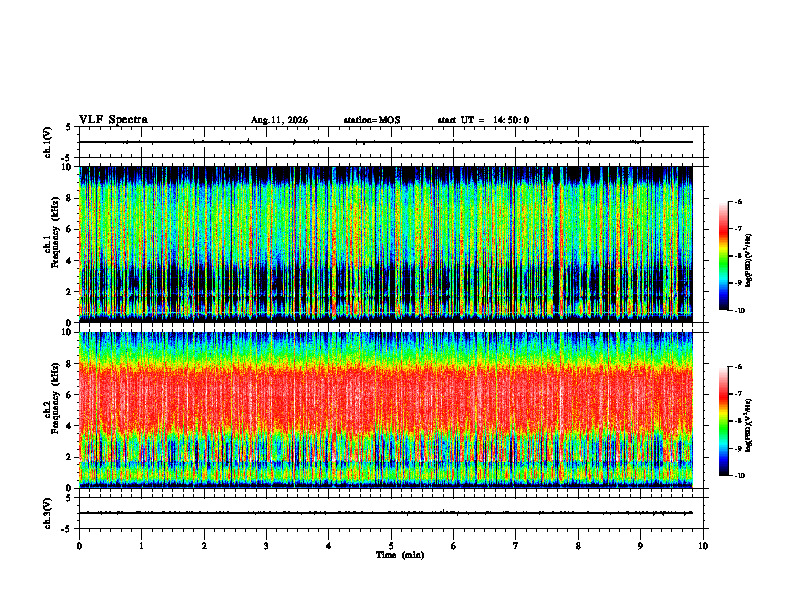The height and width of the screenshot is (612, 792).
Task: Click the ch.1(V) waveform trace
Action: pyautogui.click(x=386, y=142)
